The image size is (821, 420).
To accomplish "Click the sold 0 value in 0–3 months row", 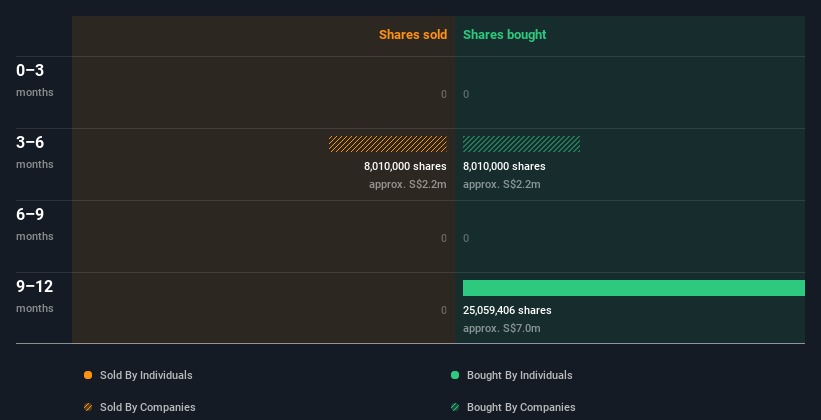I will [x=444, y=94].
